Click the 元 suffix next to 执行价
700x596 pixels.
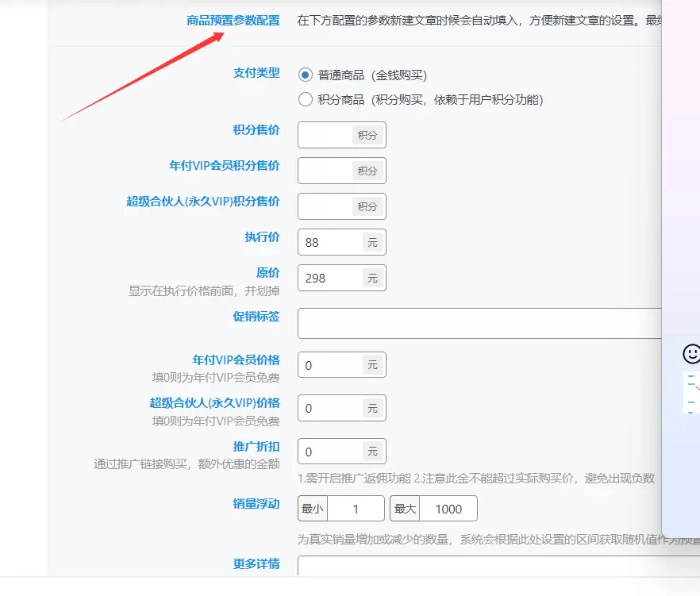(x=372, y=242)
